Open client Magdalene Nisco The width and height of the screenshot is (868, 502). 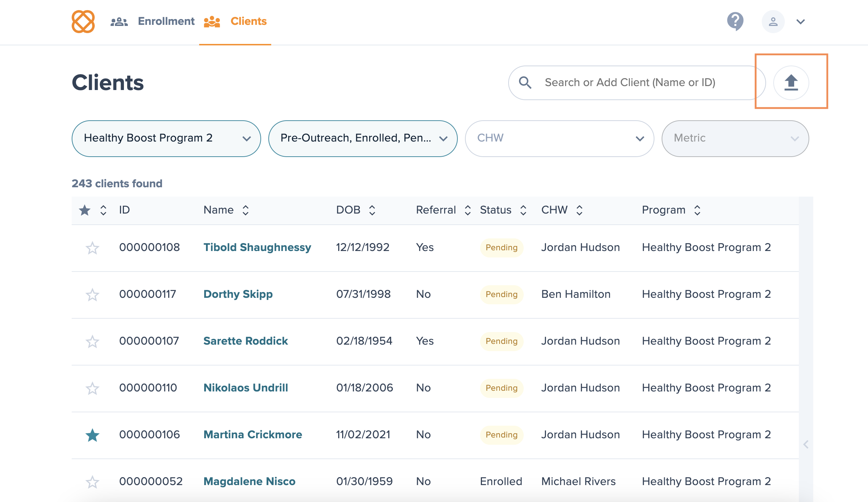pos(249,481)
